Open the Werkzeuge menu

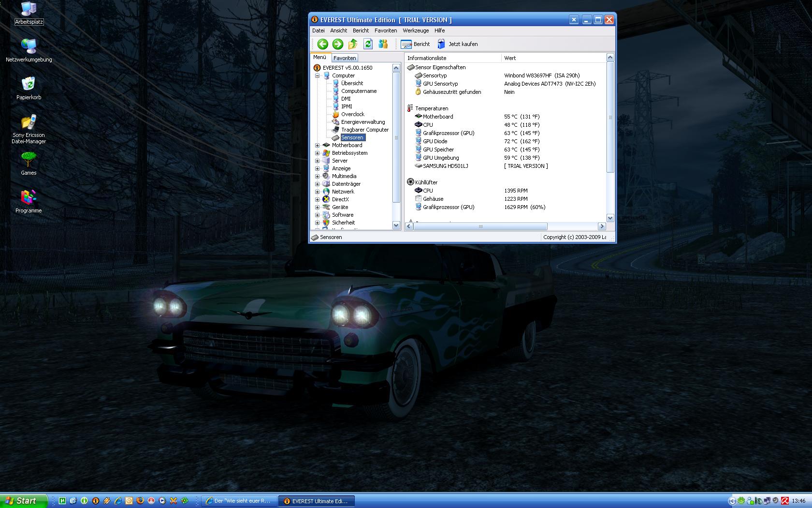(x=416, y=30)
